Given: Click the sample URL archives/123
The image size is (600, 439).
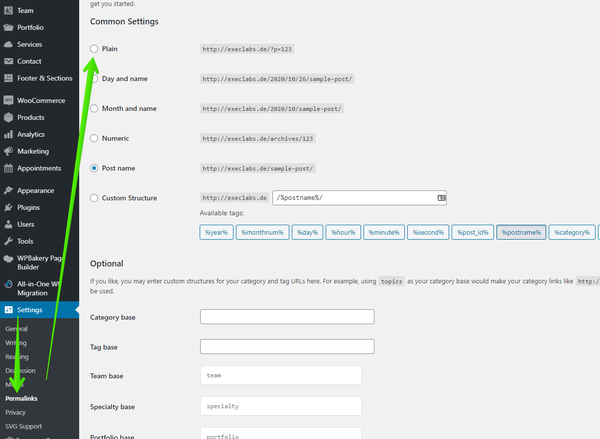Looking at the screenshot, I should pyautogui.click(x=258, y=139).
